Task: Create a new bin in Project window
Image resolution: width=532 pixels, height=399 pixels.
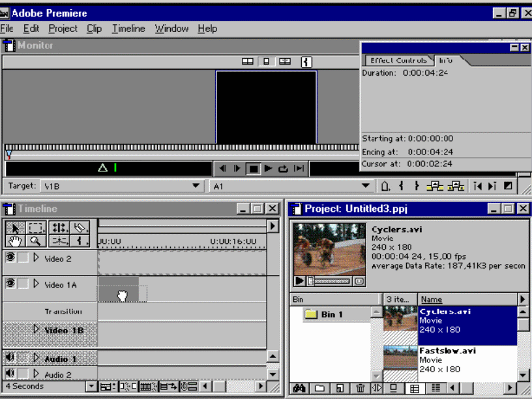Action: (319, 388)
